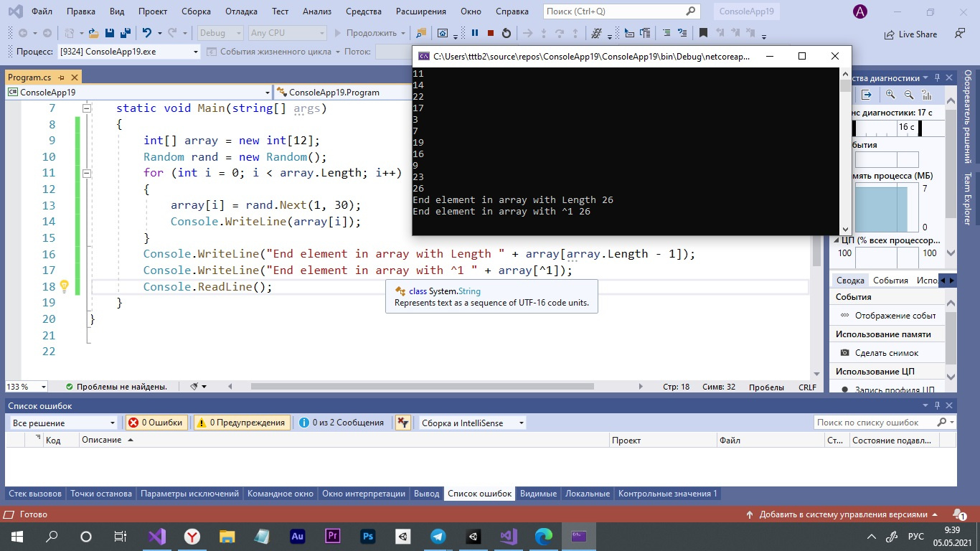Click Отображение событ link
Image resolution: width=980 pixels, height=551 pixels.
pos(895,316)
